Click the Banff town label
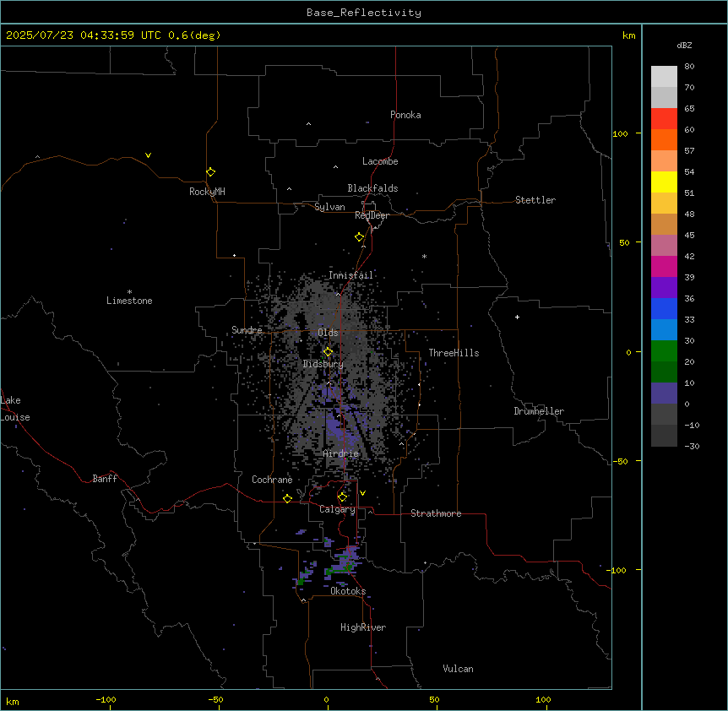Viewport: 728px width, 711px height. pos(105,479)
